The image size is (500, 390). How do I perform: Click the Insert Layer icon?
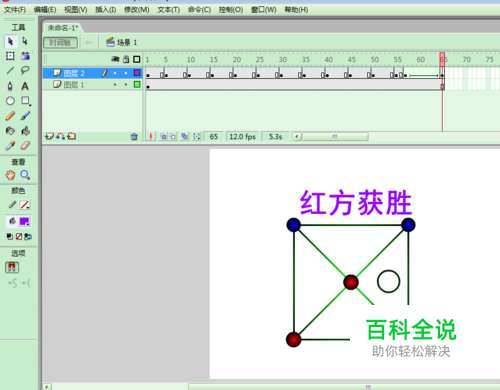(x=49, y=136)
